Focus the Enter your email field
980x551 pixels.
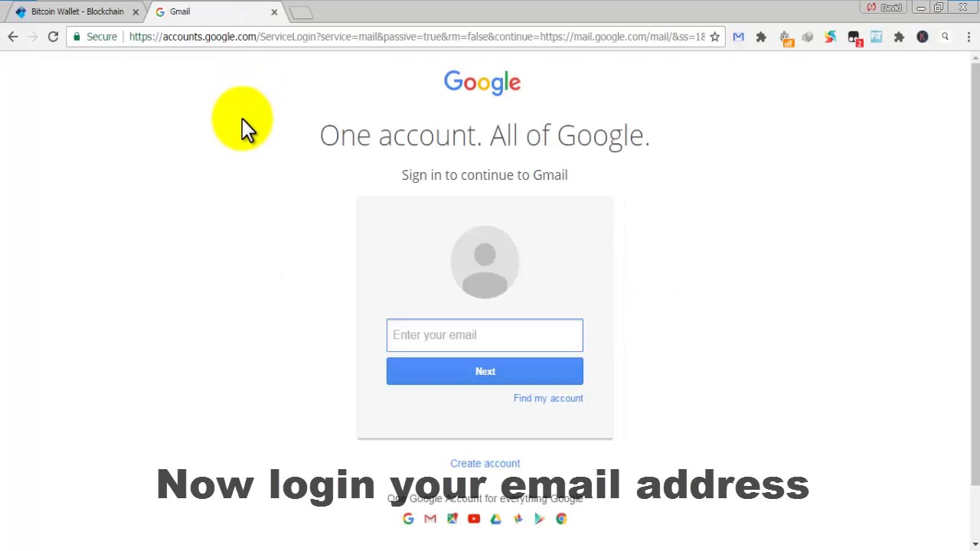485,335
